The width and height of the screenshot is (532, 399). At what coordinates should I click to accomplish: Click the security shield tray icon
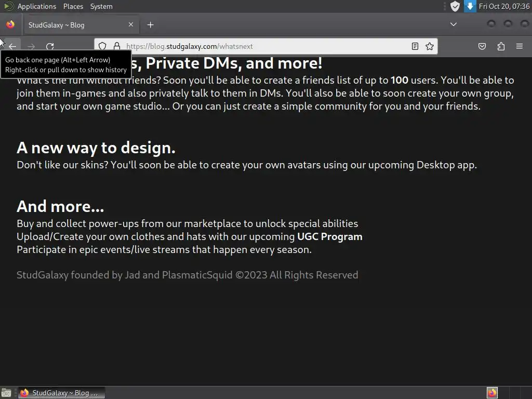455,6
